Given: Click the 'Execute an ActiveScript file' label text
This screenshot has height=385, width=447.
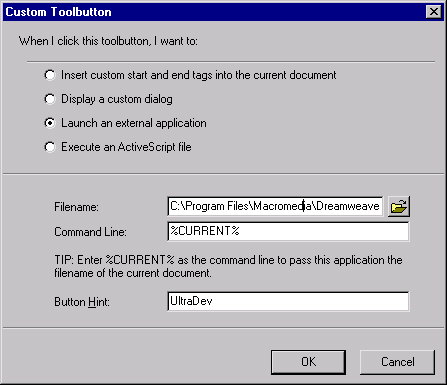Looking at the screenshot, I should tap(126, 147).
